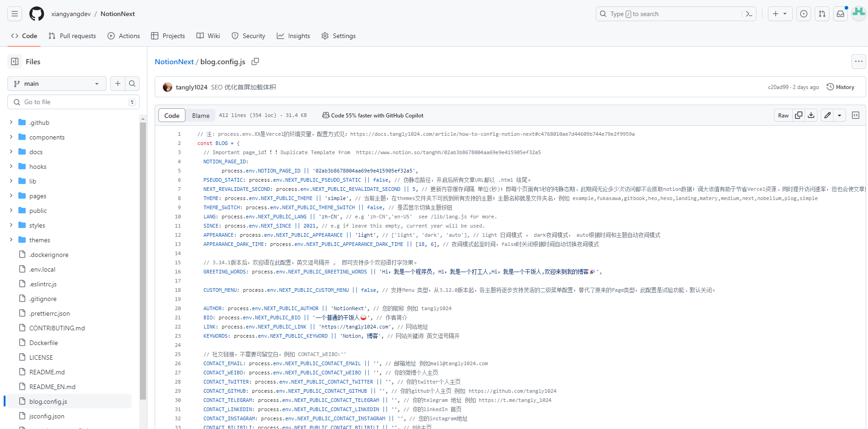
Task: Focus the Go to file field
Action: click(73, 102)
